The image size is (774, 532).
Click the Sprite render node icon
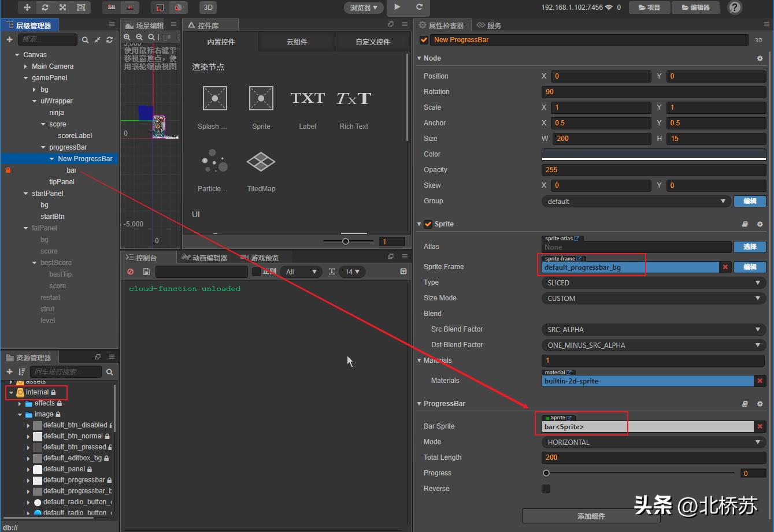pyautogui.click(x=261, y=98)
